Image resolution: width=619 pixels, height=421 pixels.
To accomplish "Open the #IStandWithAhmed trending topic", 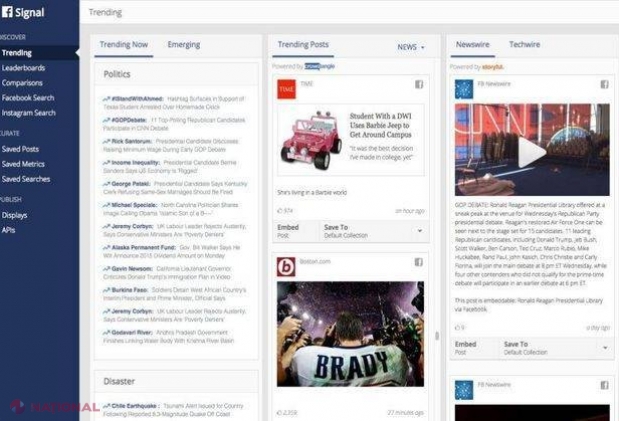I will pyautogui.click(x=174, y=103).
